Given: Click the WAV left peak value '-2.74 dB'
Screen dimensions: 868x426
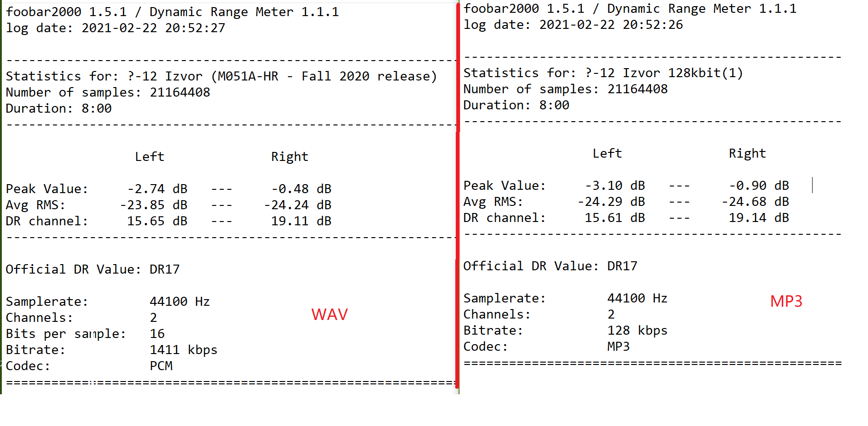Looking at the screenshot, I should coord(157,189).
